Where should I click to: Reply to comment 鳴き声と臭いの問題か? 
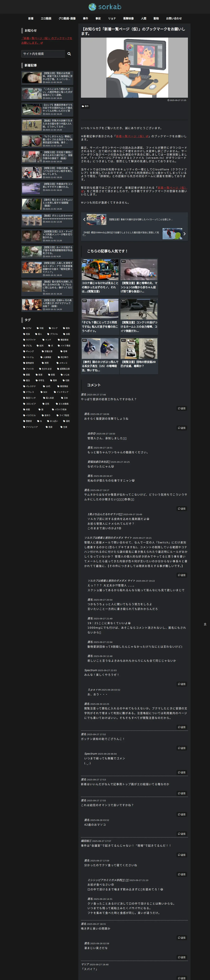(182, 938)
